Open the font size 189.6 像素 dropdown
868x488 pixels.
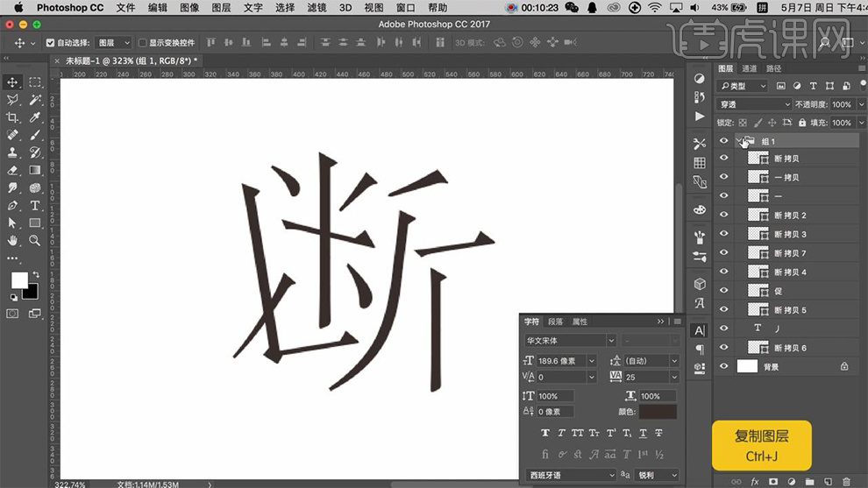pyautogui.click(x=591, y=361)
